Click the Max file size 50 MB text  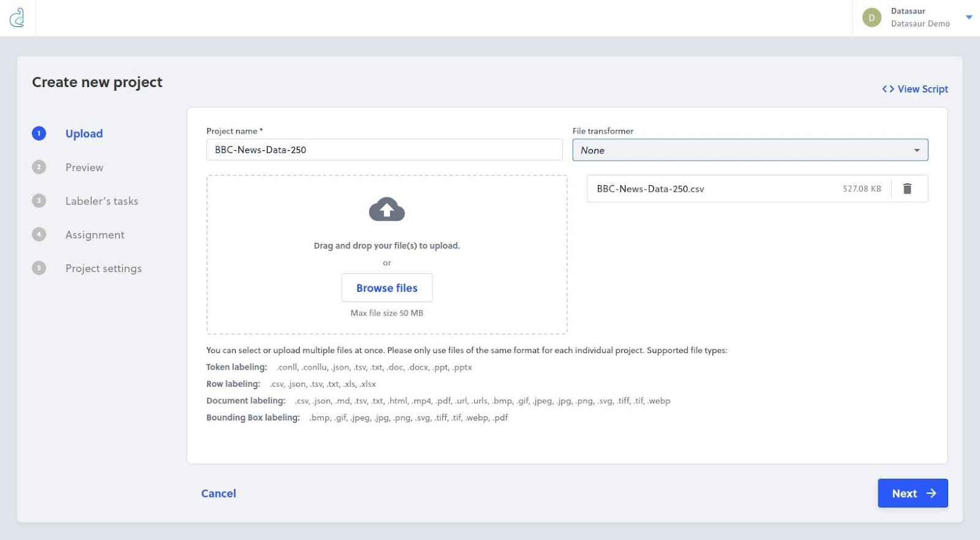tap(386, 313)
